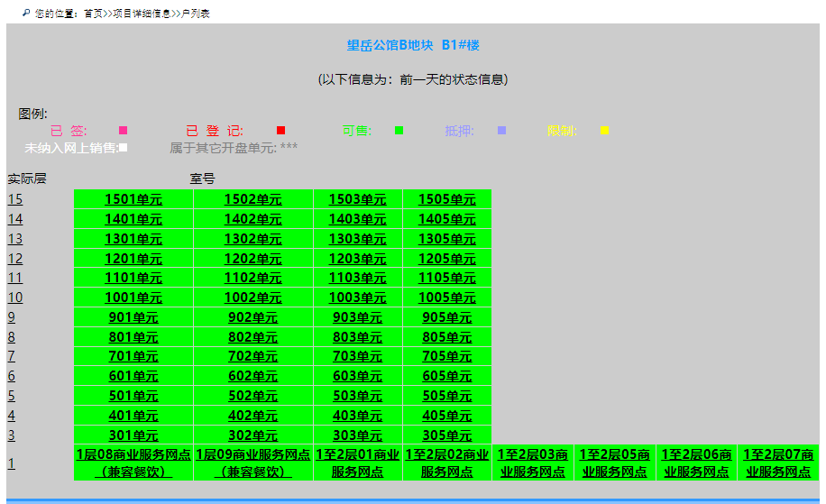
Task: Click the pink 已签 legend swatch
Action: click(124, 131)
